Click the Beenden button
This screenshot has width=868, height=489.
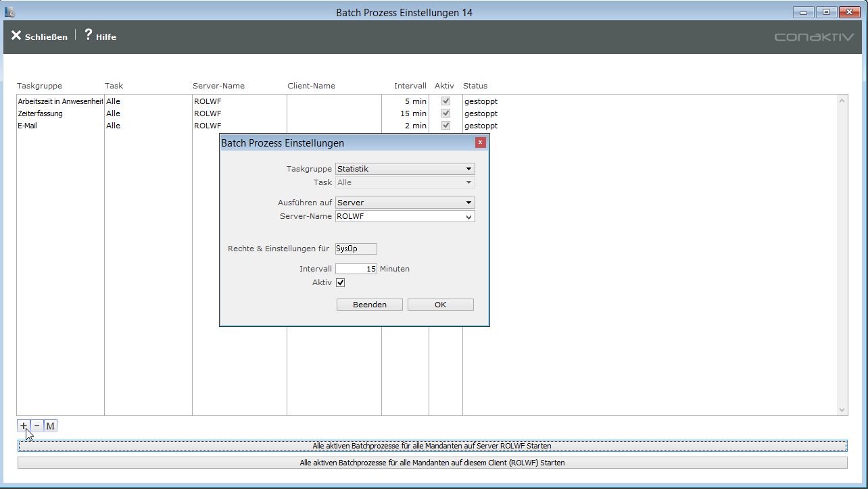(370, 305)
